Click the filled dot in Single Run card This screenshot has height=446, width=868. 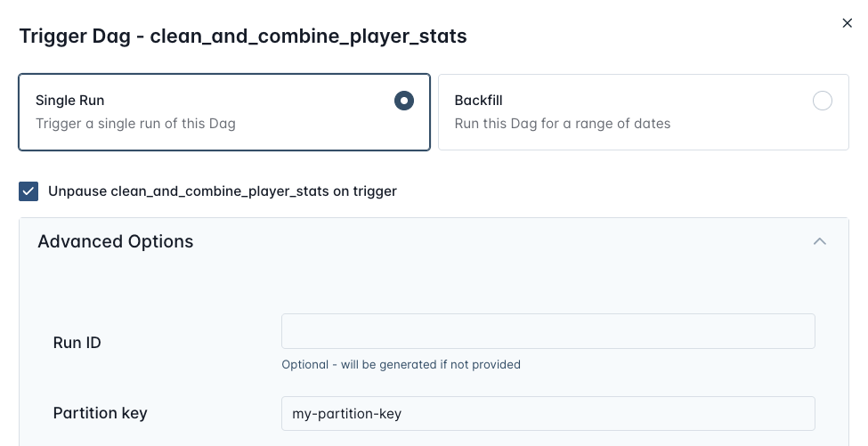[404, 101]
